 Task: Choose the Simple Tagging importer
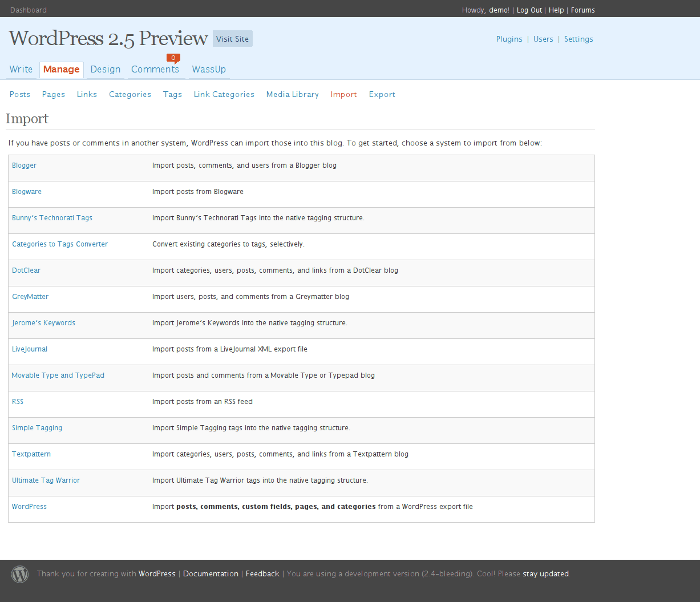(37, 428)
